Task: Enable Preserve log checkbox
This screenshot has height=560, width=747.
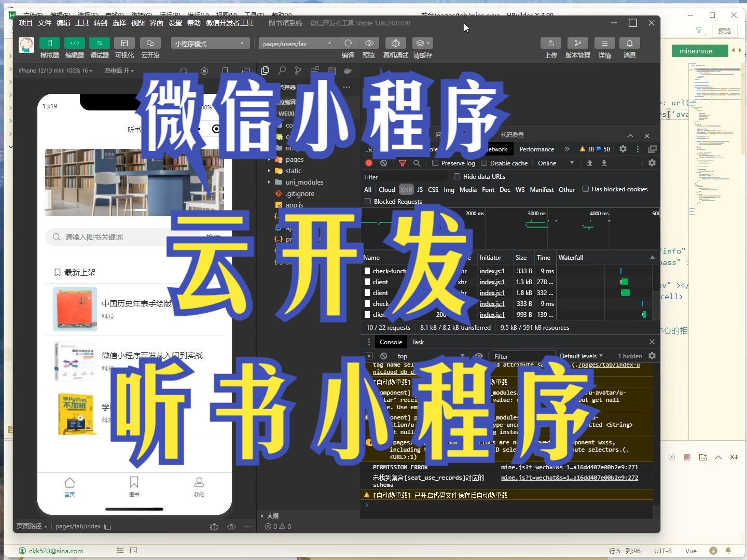Action: [x=435, y=163]
